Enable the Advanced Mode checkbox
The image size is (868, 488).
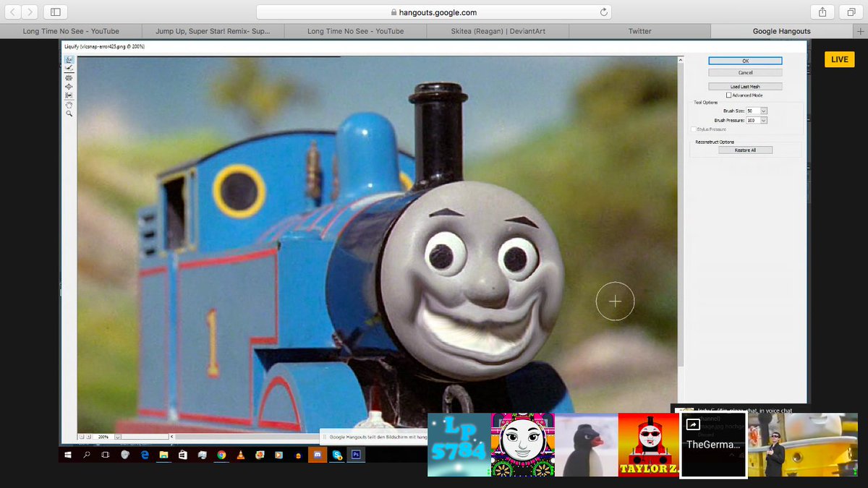coord(729,95)
